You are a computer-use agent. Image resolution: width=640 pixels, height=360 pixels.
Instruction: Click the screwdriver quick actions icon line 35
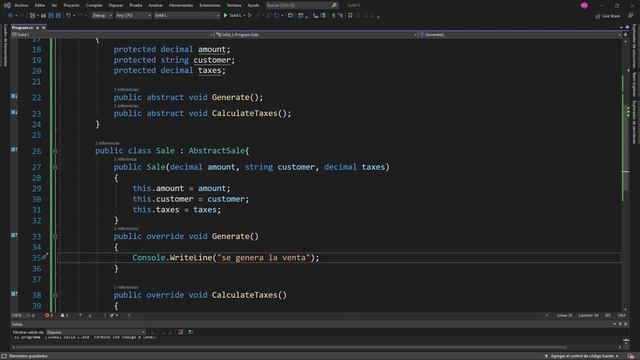pos(45,256)
